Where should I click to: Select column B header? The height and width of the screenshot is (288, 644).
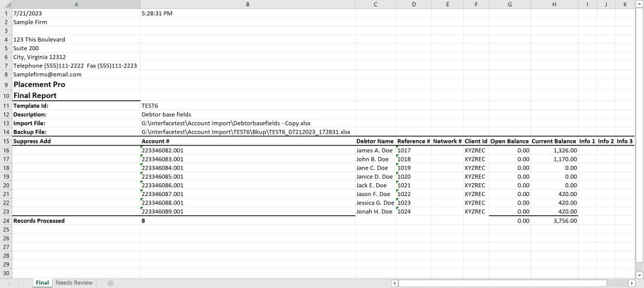(247, 4)
